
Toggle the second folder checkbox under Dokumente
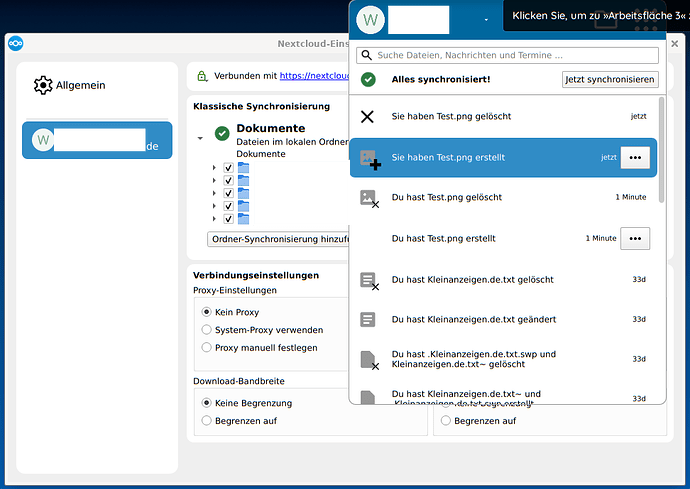pyautogui.click(x=228, y=180)
